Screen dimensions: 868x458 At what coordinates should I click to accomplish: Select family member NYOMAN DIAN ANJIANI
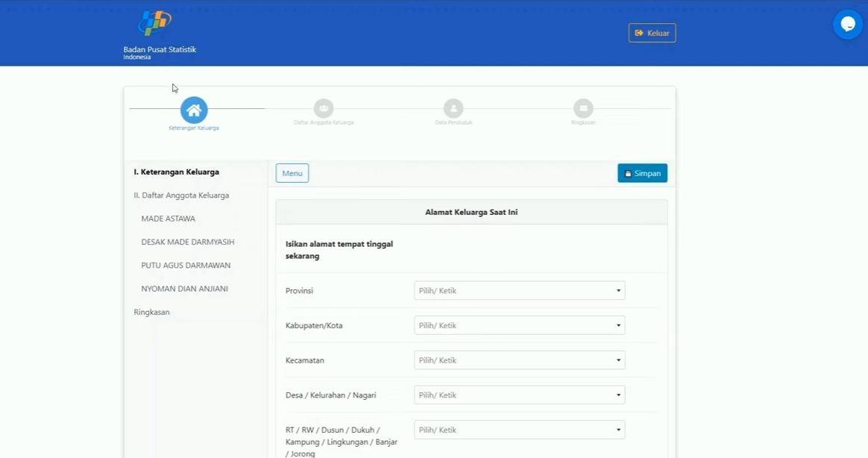coord(184,289)
